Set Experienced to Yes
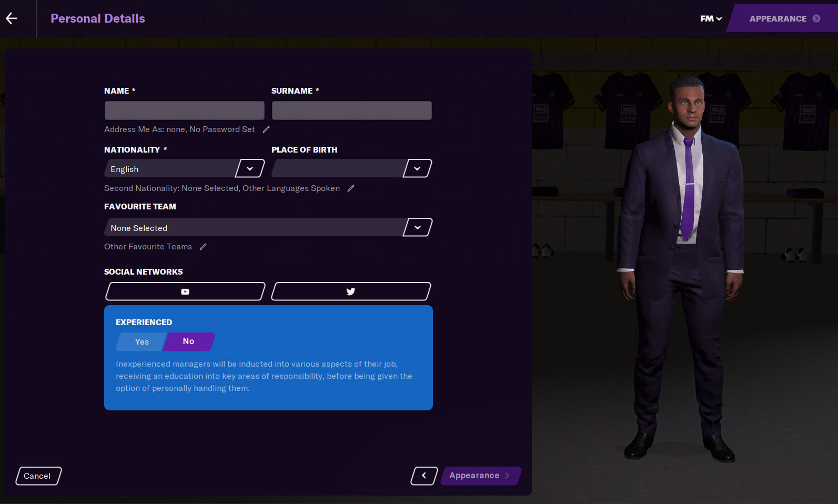This screenshot has width=838, height=504. point(142,341)
